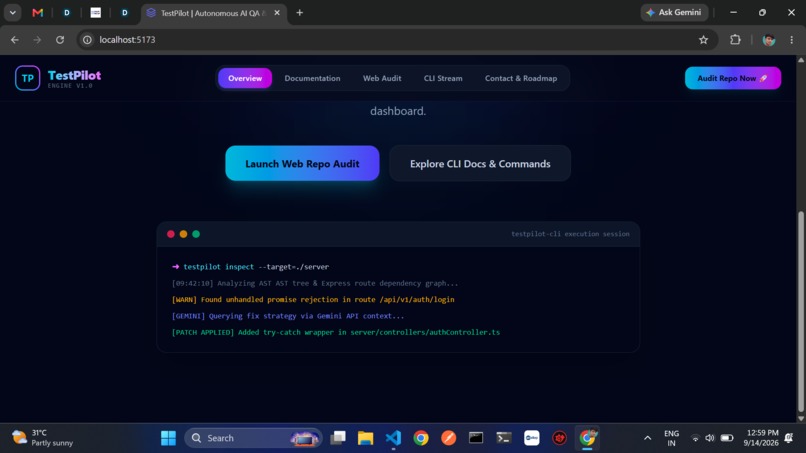Open the orange Postman taskbar icon
This screenshot has width=806, height=453.
[x=449, y=438]
